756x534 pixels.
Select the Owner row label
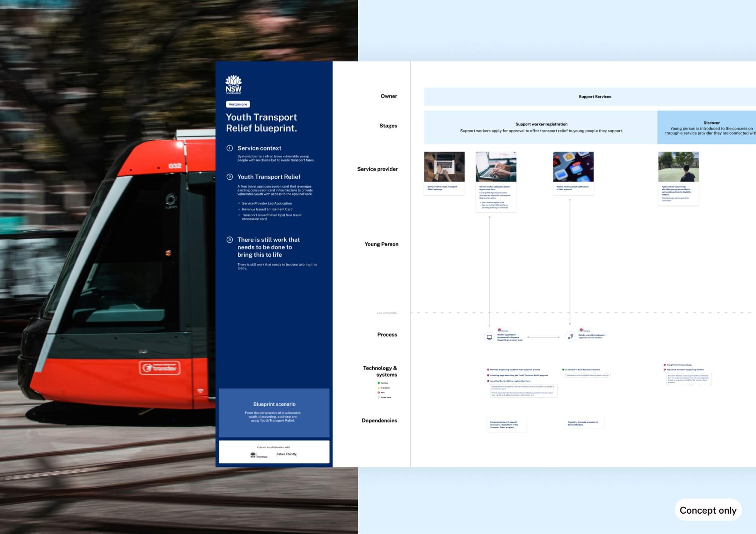[389, 96]
